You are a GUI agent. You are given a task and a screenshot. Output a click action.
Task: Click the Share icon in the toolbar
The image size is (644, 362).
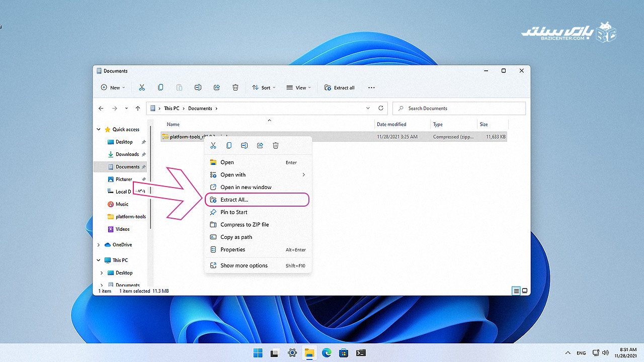tap(217, 87)
